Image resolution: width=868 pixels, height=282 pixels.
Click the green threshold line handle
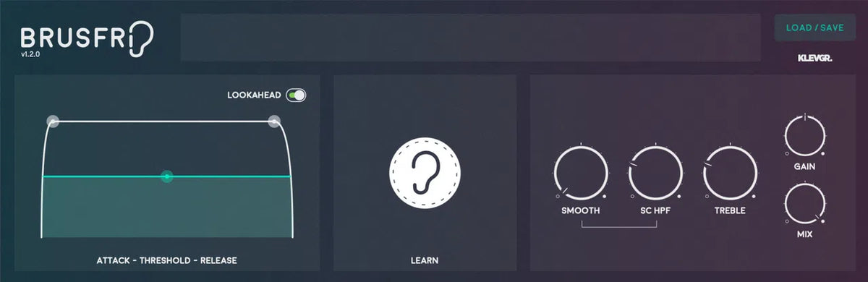167,176
